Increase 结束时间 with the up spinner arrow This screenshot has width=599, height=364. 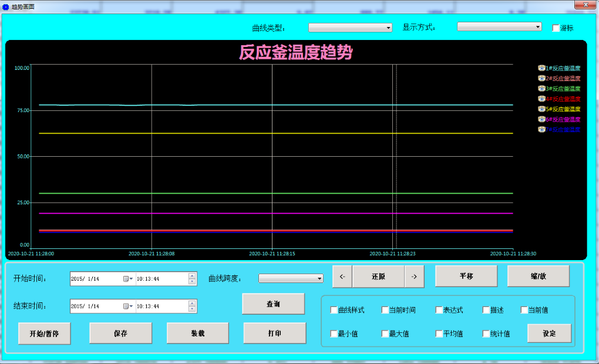point(192,304)
